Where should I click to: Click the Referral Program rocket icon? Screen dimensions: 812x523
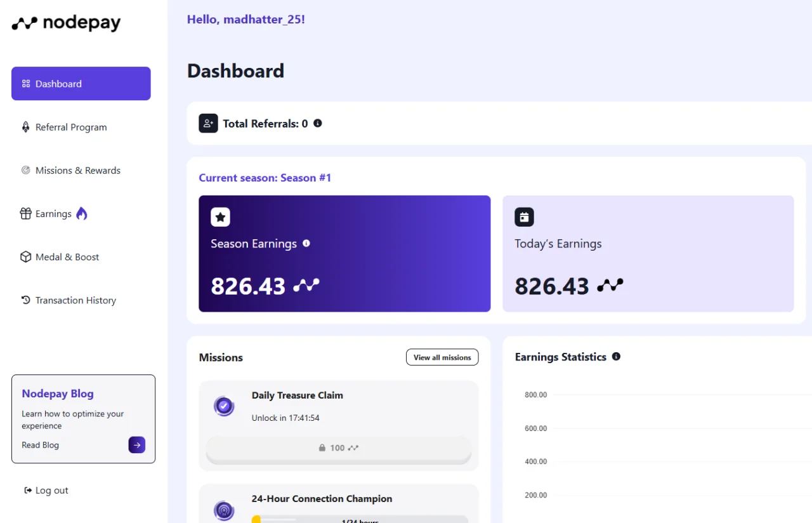(x=26, y=127)
